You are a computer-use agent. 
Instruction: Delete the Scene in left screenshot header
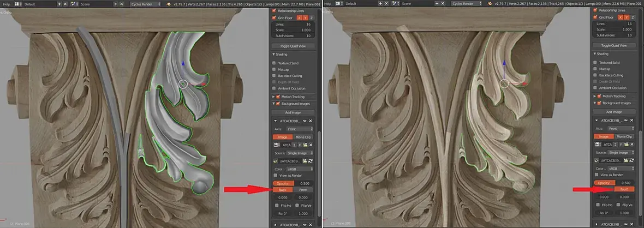(x=122, y=4)
